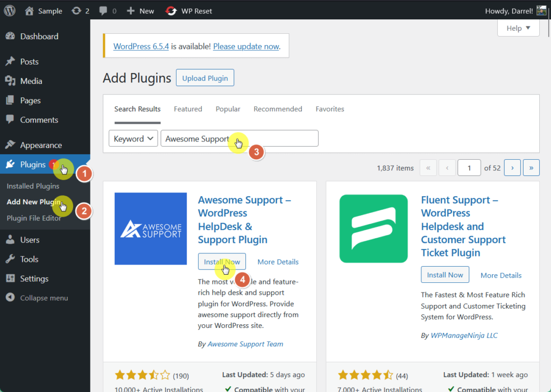Click the Upload Plugin button

coord(205,78)
